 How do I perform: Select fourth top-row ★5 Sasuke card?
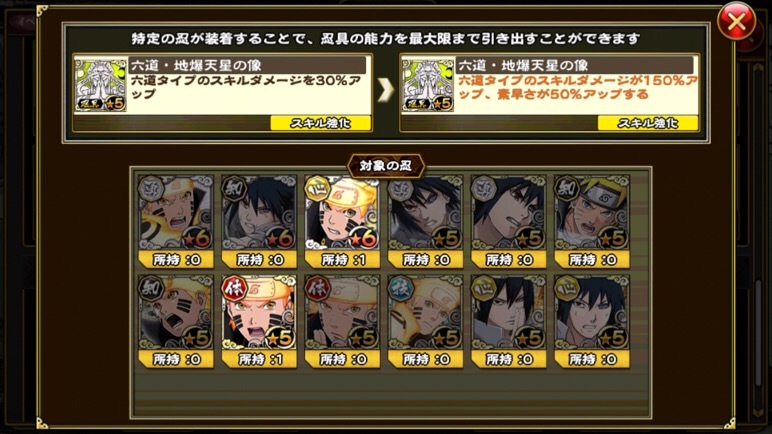point(425,221)
